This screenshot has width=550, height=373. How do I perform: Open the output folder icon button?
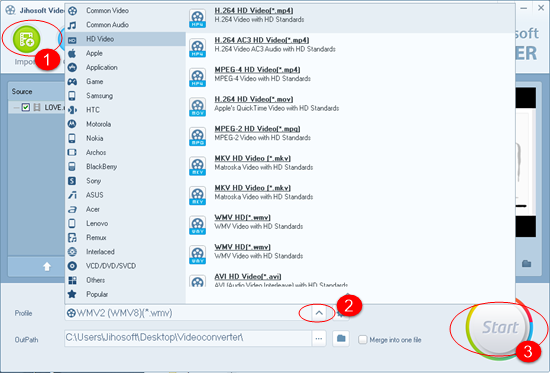pyautogui.click(x=341, y=339)
